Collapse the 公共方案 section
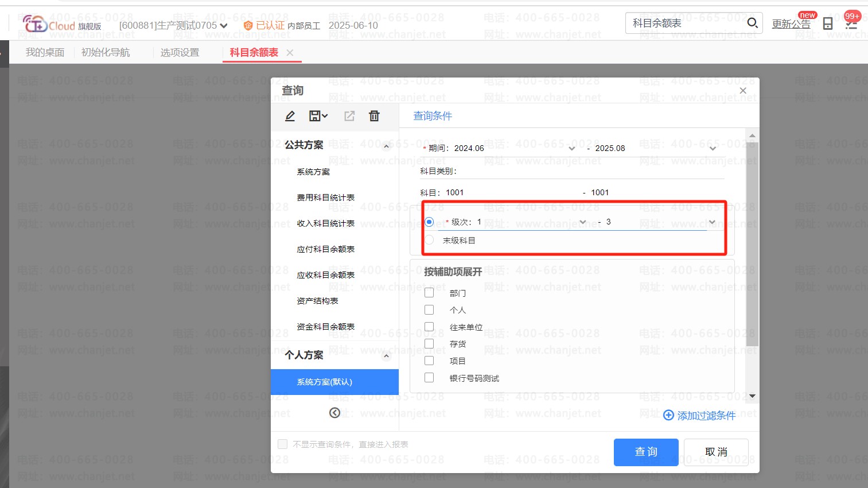This screenshot has width=868, height=488. click(386, 146)
